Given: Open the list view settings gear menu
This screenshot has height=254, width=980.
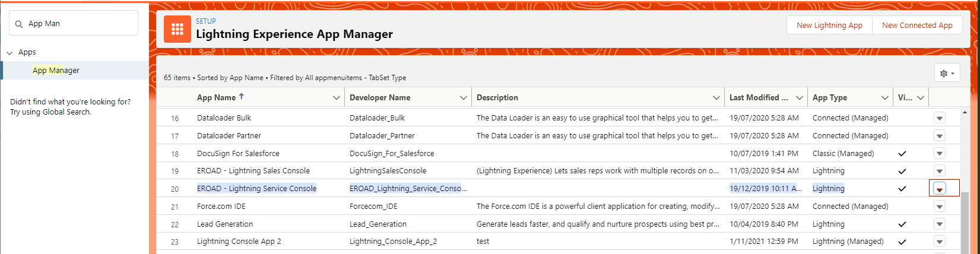Looking at the screenshot, I should click(x=947, y=73).
